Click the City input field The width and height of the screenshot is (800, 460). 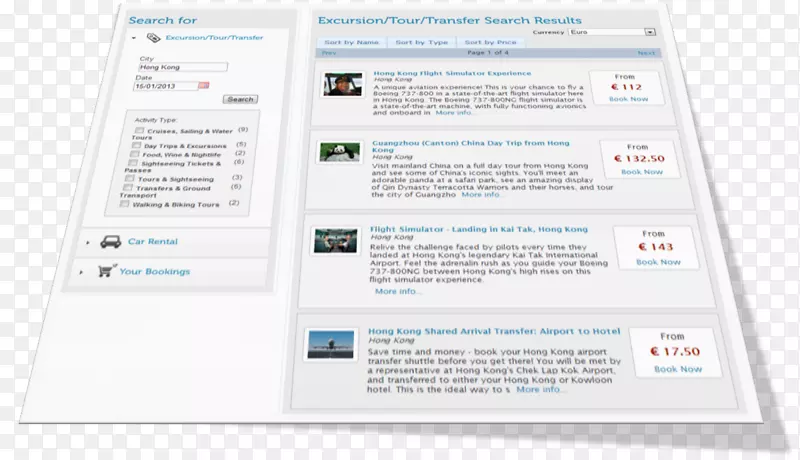click(183, 67)
